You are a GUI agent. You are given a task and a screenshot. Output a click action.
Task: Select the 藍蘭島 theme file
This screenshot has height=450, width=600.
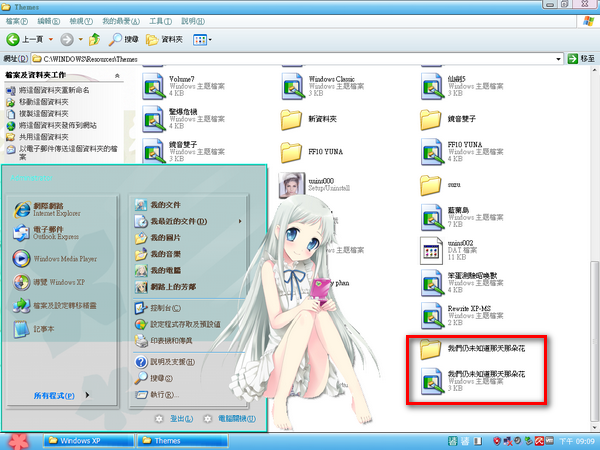click(462, 217)
